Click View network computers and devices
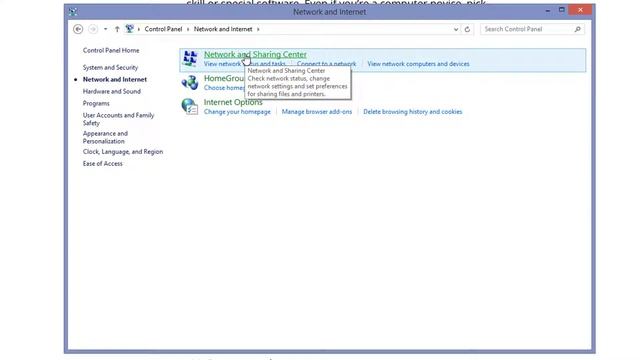The image size is (640, 360). pos(418,64)
